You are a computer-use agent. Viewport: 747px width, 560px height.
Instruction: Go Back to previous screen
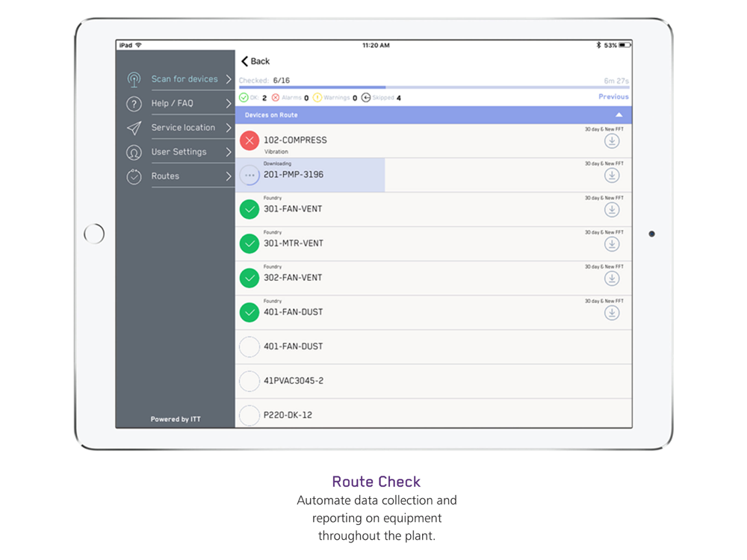[255, 61]
